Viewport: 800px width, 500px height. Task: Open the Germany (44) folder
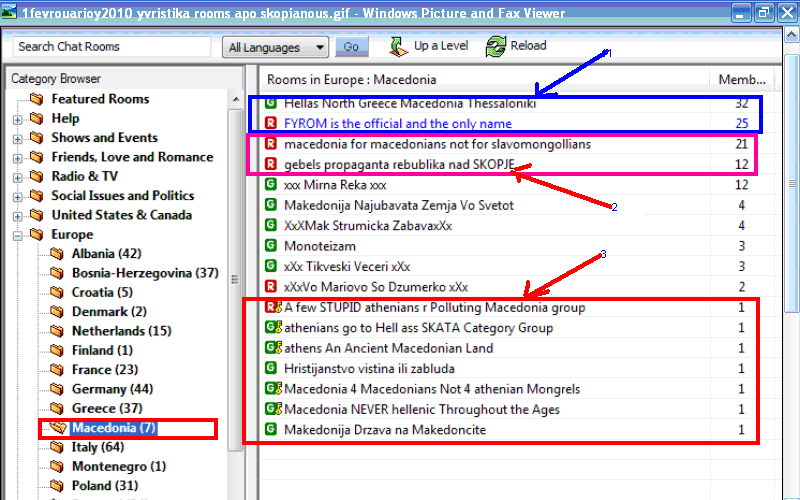112,390
